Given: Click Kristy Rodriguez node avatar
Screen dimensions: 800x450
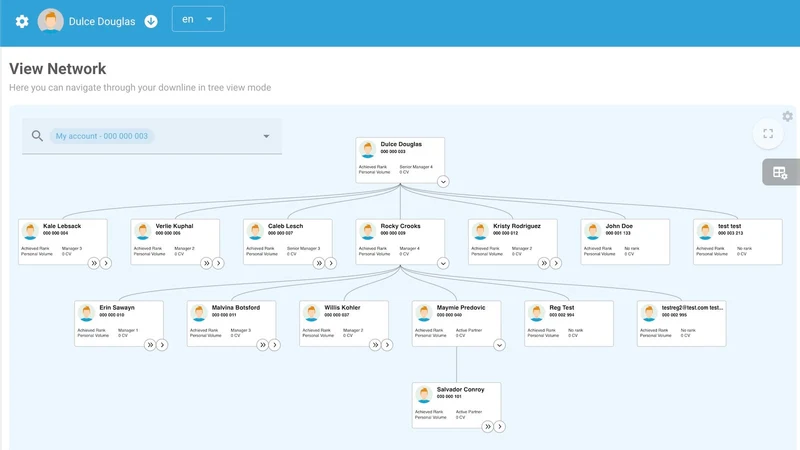Looking at the screenshot, I should [x=480, y=231].
